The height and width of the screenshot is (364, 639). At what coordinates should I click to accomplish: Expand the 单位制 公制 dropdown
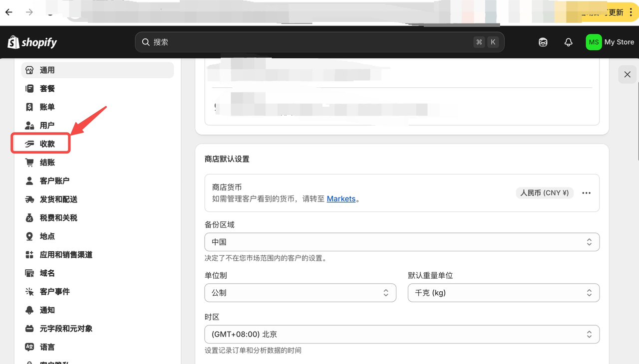tap(300, 293)
